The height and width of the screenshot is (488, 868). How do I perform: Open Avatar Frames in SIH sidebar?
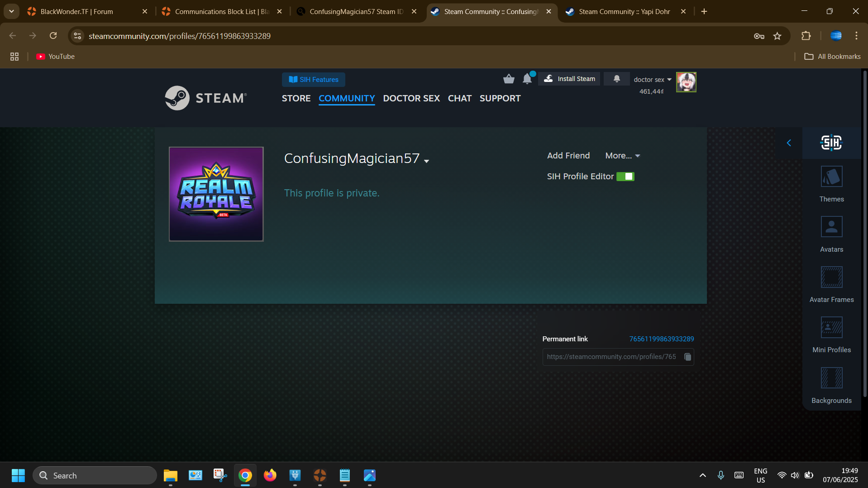point(831,285)
